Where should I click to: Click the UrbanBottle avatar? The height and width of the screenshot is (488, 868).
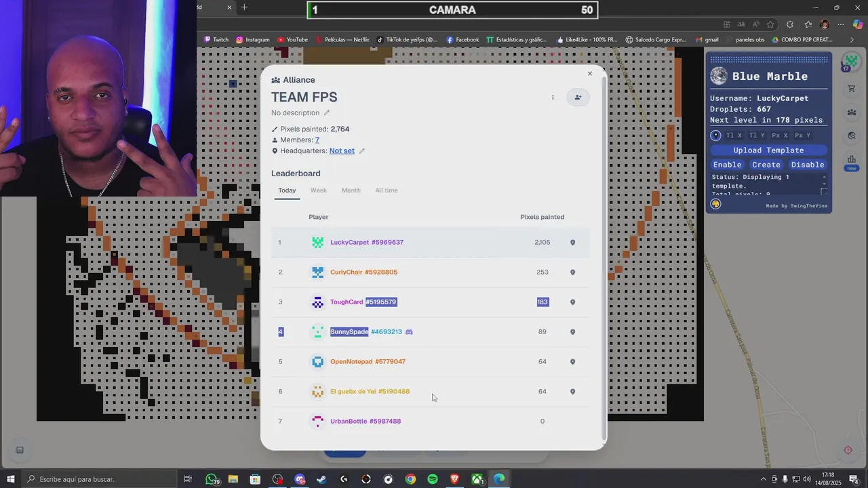point(317,421)
